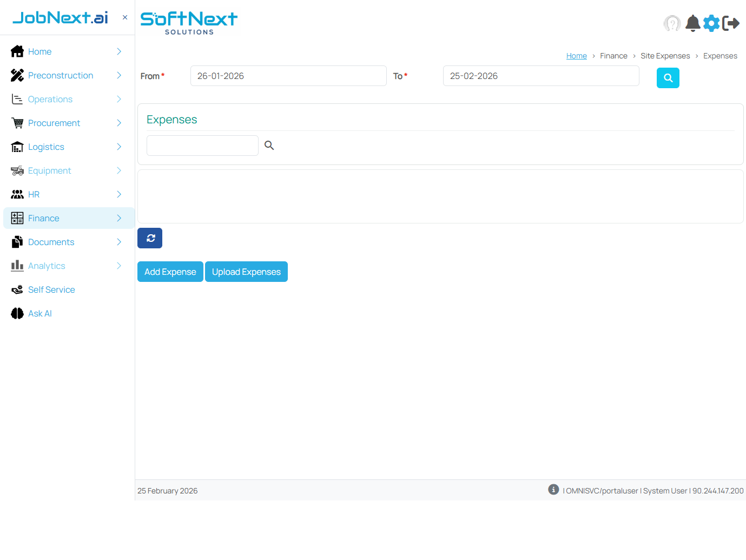Screen dimensions: 746x560
Task: Open the Ask AI section
Action: pyautogui.click(x=40, y=313)
